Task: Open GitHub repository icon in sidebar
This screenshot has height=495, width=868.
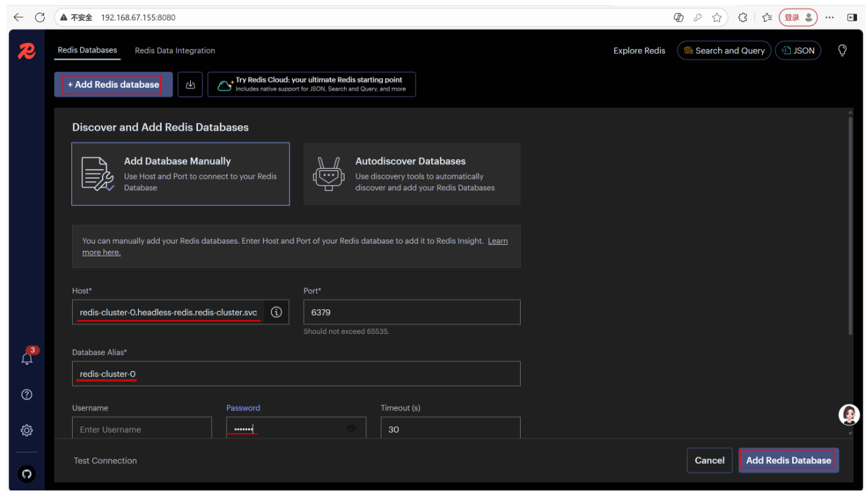Action: click(27, 474)
